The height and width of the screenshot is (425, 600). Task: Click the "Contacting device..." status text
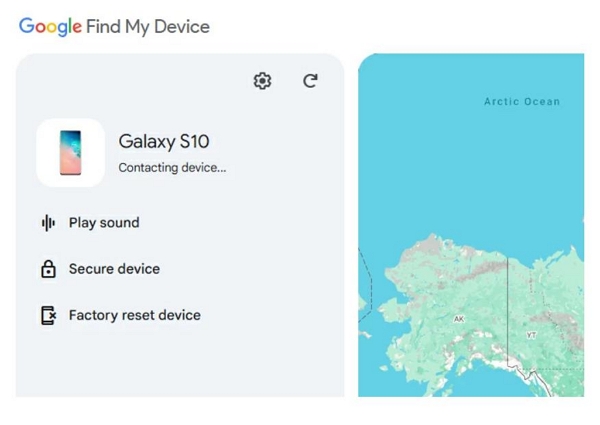[172, 168]
